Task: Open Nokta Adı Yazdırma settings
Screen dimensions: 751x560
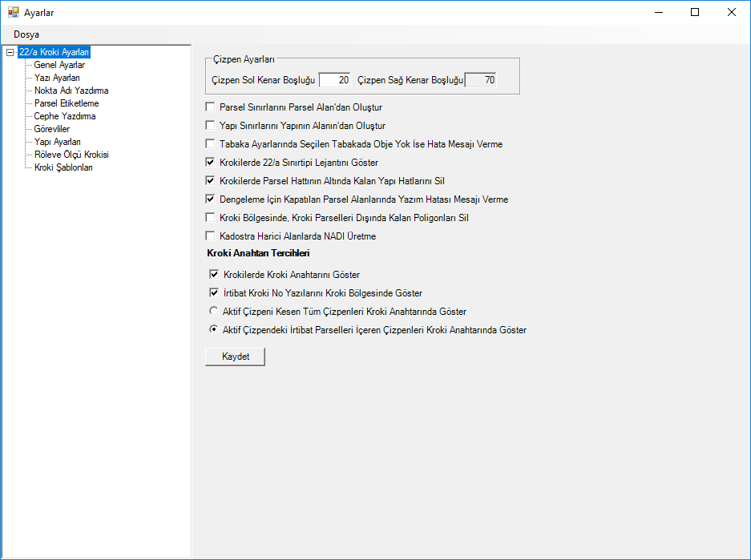Action: point(71,91)
